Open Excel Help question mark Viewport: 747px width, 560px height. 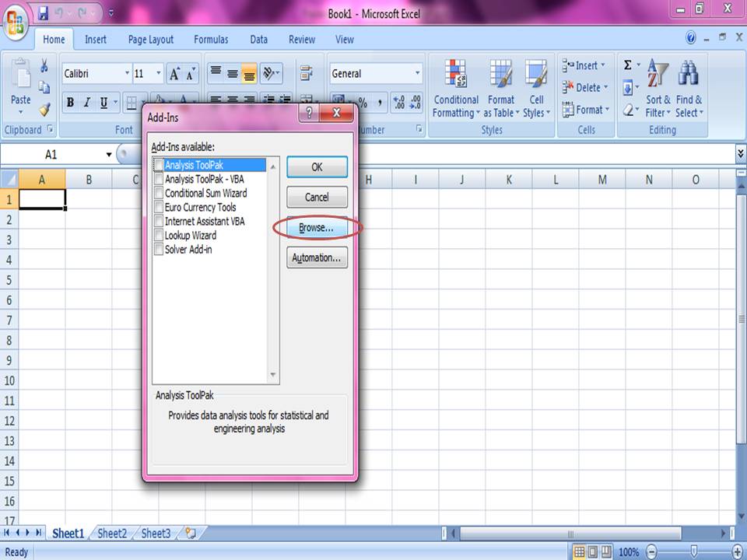(691, 37)
